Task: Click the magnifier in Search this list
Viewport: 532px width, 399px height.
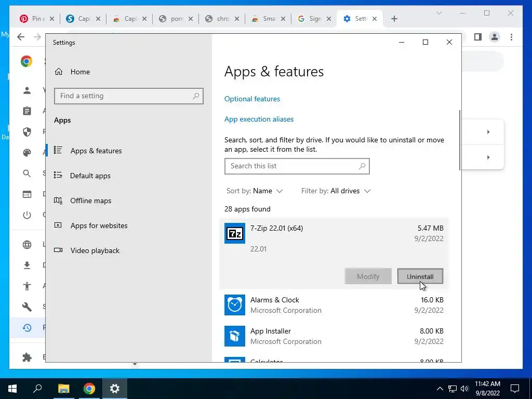Action: click(x=362, y=166)
